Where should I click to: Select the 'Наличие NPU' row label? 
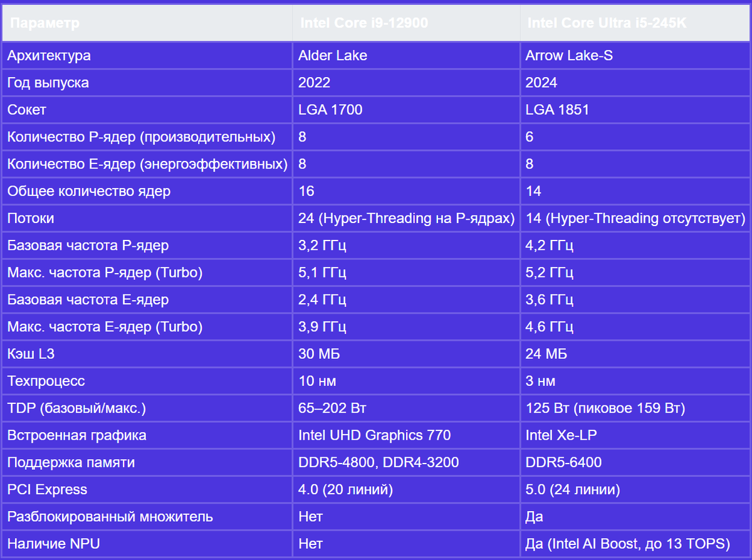54,544
